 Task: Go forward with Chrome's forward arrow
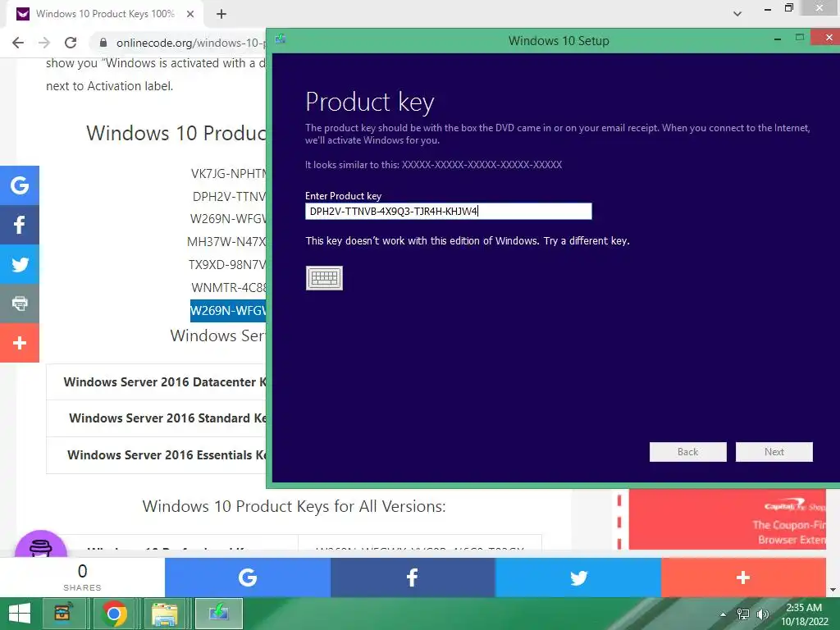pyautogui.click(x=44, y=43)
